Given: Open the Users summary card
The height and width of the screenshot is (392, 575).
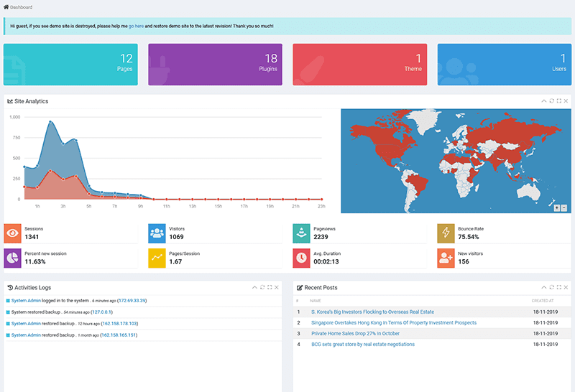Looking at the screenshot, I should pos(504,65).
